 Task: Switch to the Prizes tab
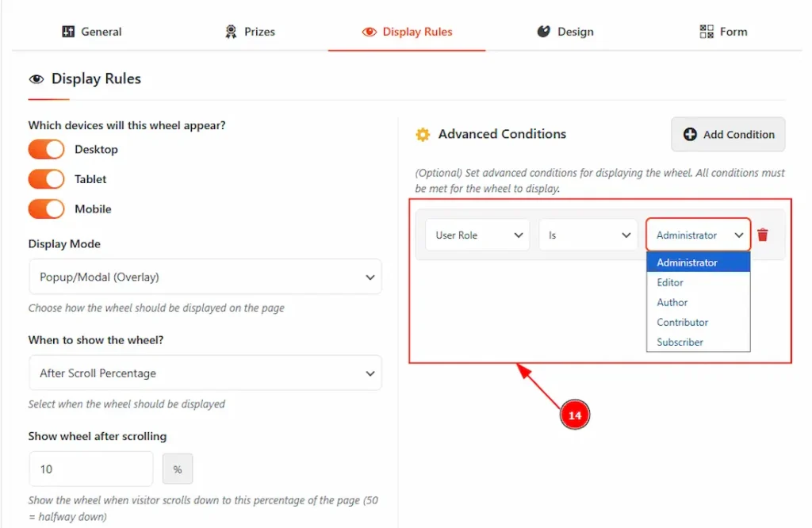[x=250, y=32]
